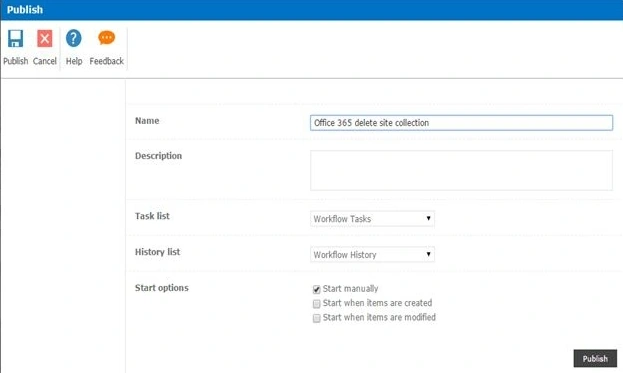Open Help via the blue question mark icon

point(74,38)
